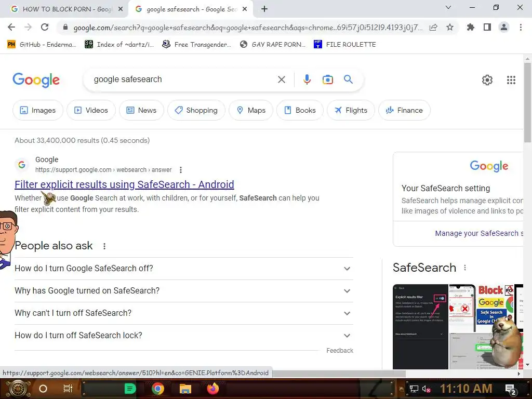Click the address bar URL
This screenshot has width=532, height=399.
pyautogui.click(x=248, y=28)
